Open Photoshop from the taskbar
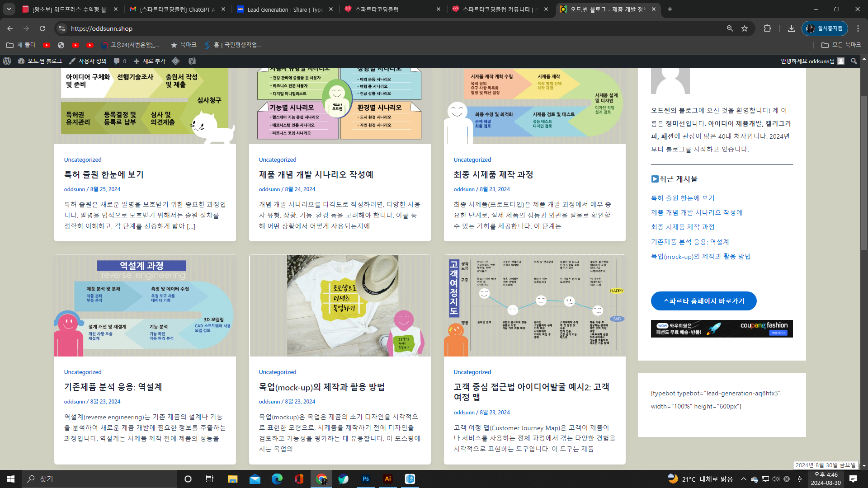 click(x=366, y=479)
